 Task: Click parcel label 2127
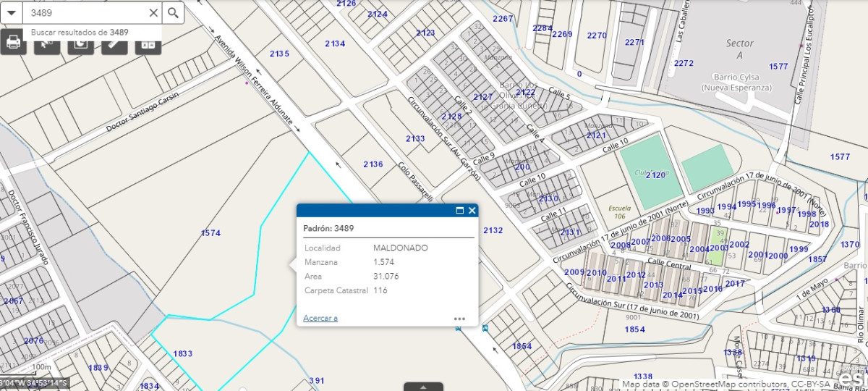(x=482, y=97)
